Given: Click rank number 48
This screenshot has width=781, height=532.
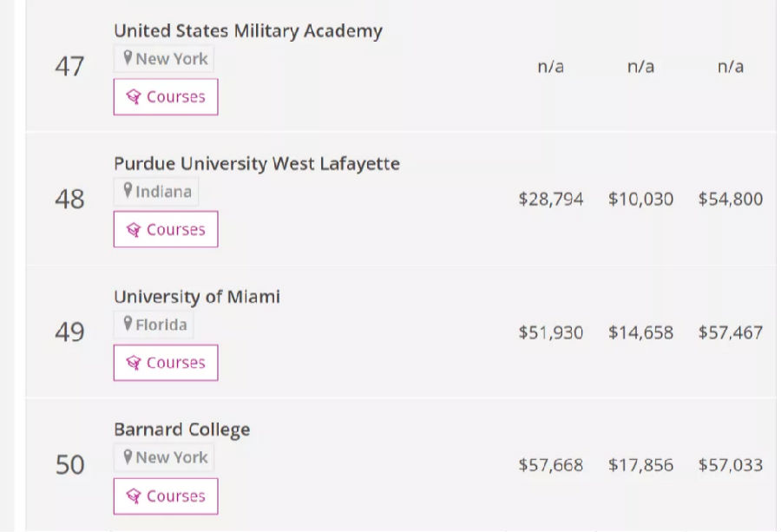Looking at the screenshot, I should coord(69,200).
